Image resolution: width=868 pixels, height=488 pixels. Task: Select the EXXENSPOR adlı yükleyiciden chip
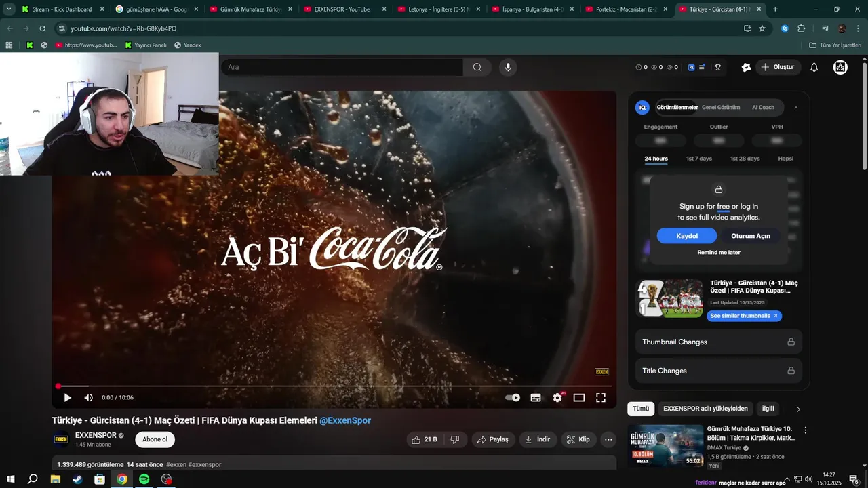point(705,409)
